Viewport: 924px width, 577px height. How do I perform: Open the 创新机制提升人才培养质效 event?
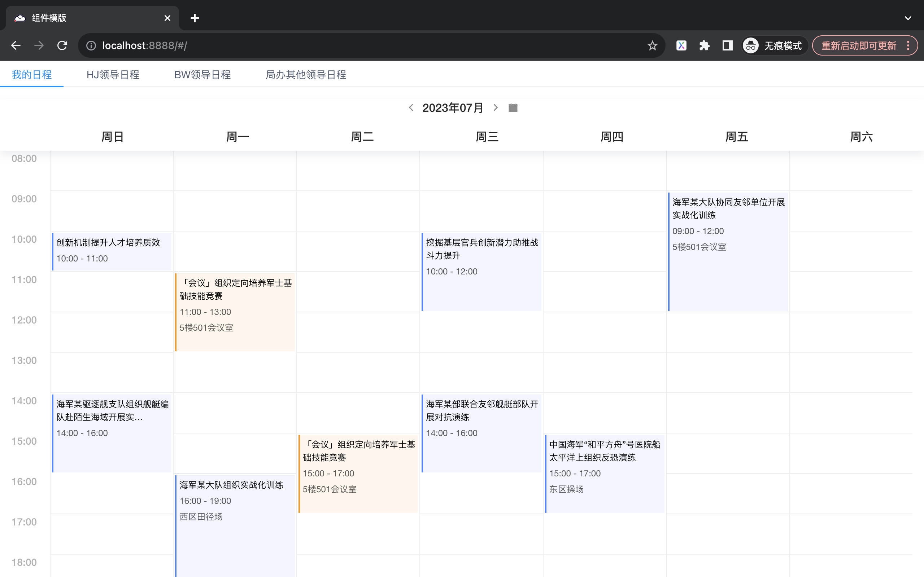click(112, 251)
